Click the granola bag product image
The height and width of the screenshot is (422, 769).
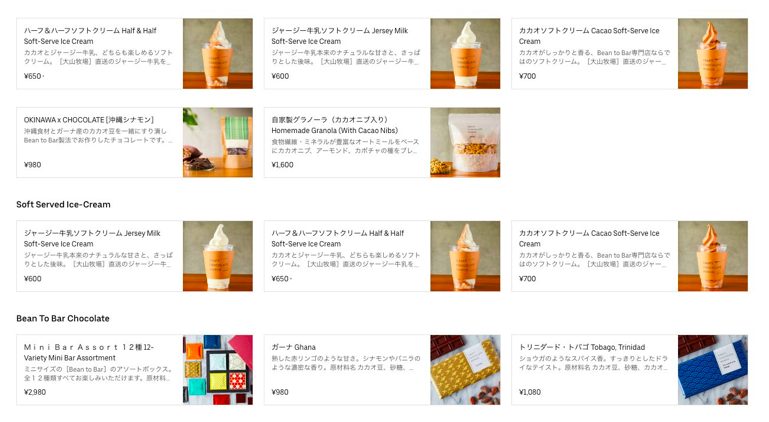click(465, 142)
